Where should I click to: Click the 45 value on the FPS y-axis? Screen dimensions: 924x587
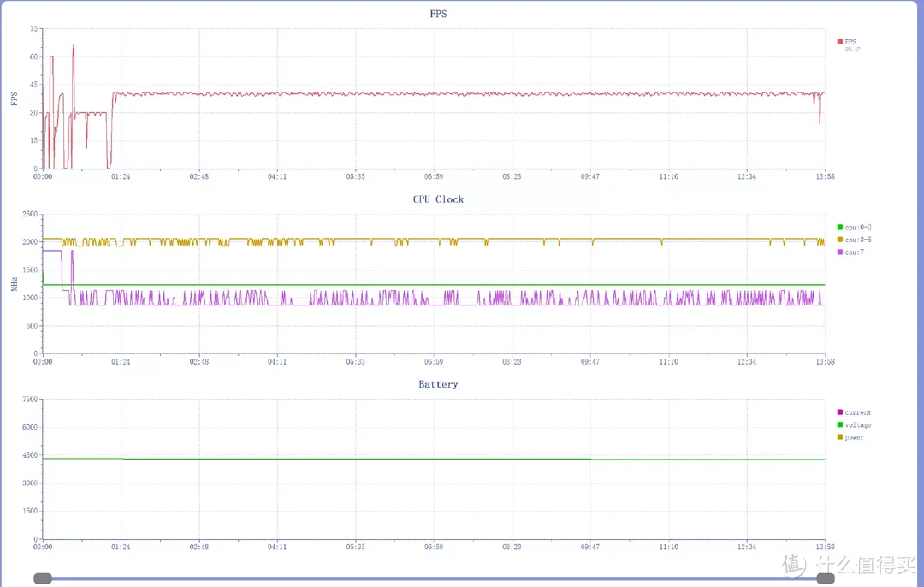33,84
